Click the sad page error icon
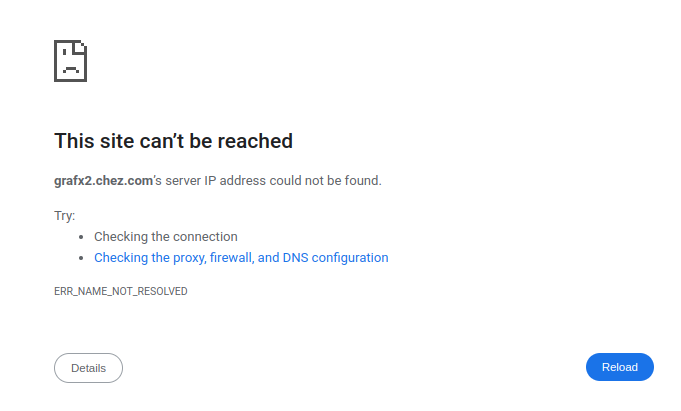Viewport: 681px width, 411px height. tap(70, 61)
